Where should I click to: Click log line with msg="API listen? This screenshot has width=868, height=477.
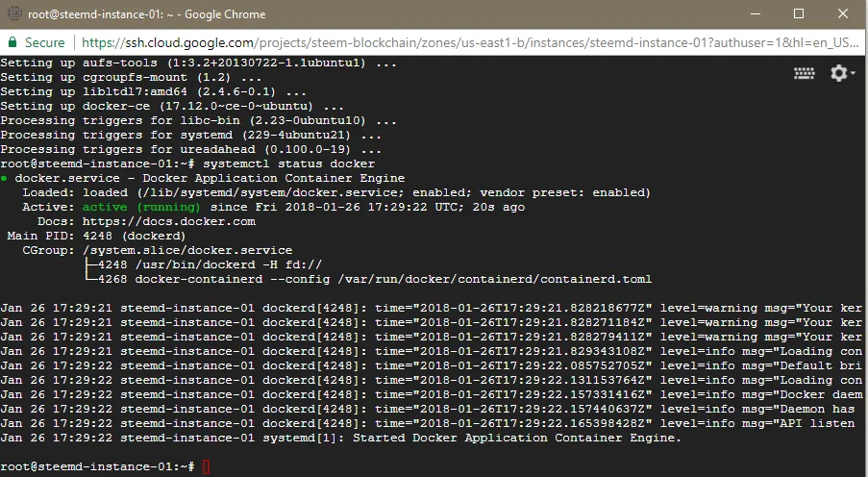pyautogui.click(x=428, y=423)
